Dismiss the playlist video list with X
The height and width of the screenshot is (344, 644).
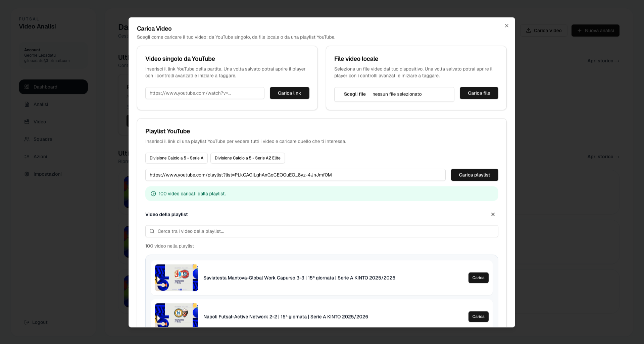493,215
